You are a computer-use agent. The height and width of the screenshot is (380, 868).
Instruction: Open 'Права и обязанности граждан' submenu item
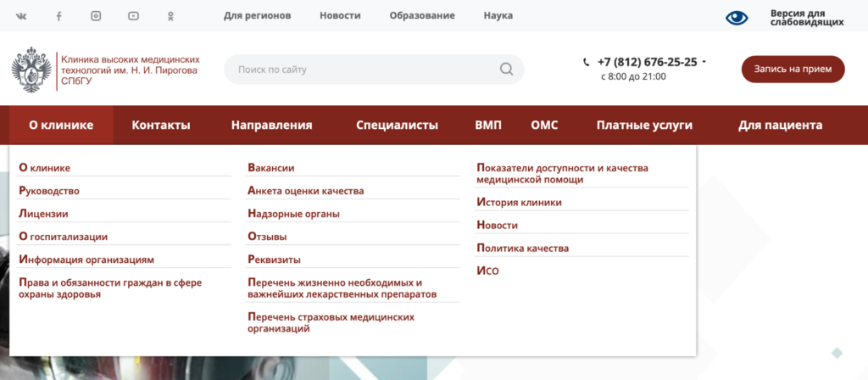click(x=111, y=288)
